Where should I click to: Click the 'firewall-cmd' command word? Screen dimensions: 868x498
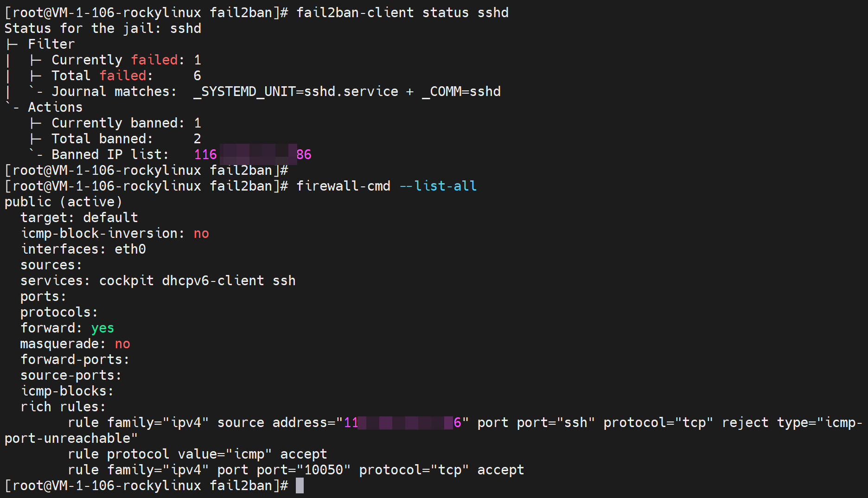point(343,186)
